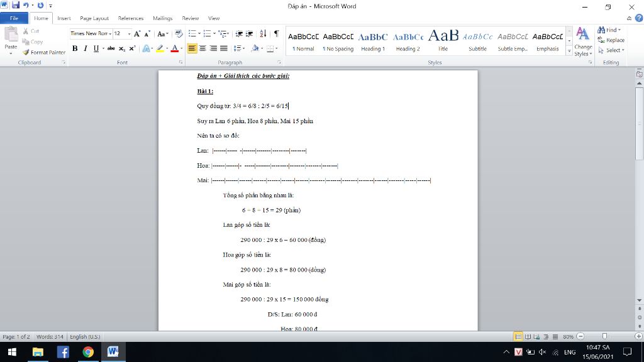The width and height of the screenshot is (644, 362).
Task: Click the Clear Formatting icon
Action: click(178, 34)
